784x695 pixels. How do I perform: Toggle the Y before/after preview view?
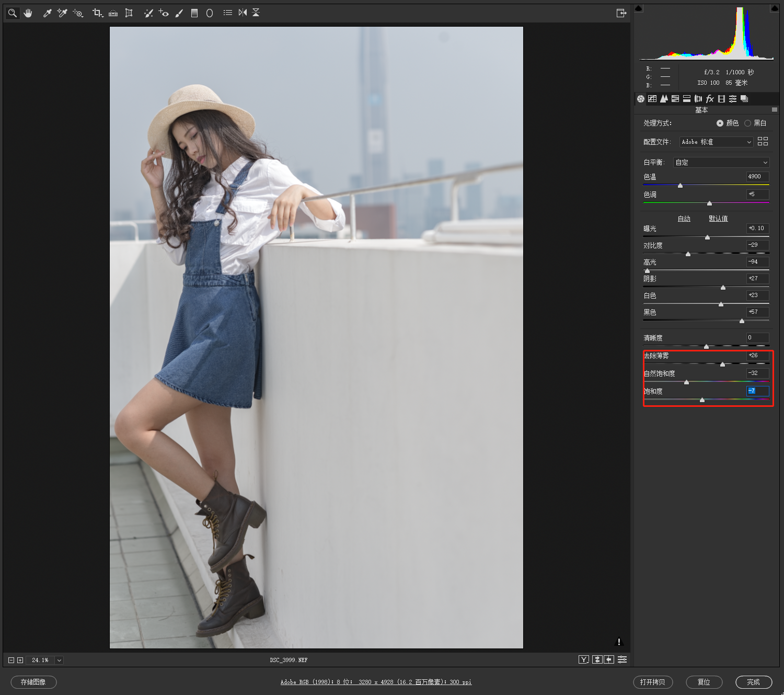(x=583, y=659)
